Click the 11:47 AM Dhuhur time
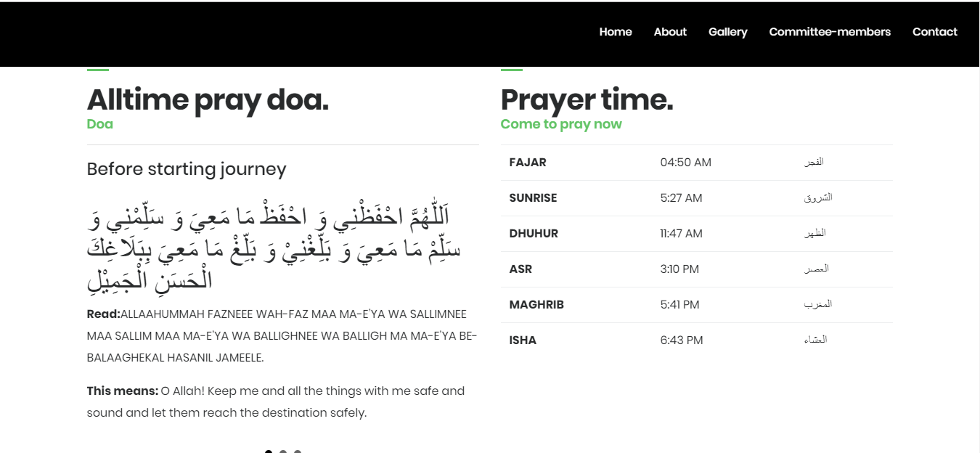This screenshot has height=453, width=980. (682, 234)
